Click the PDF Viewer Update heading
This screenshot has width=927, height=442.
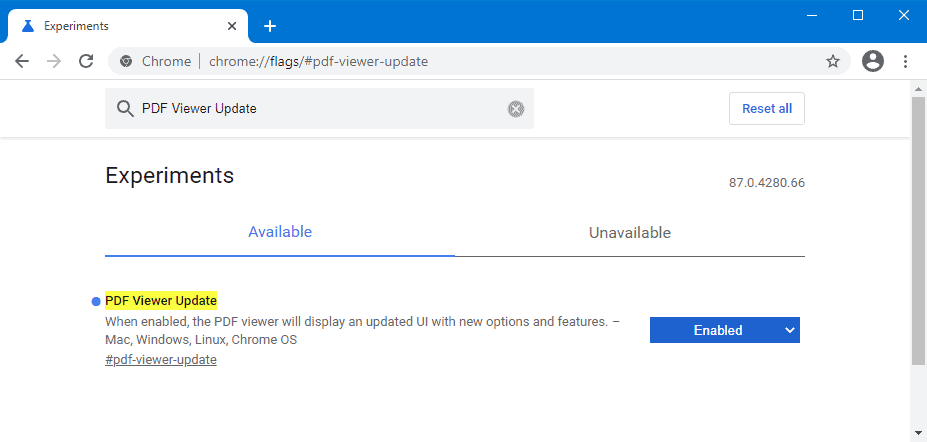(x=161, y=301)
